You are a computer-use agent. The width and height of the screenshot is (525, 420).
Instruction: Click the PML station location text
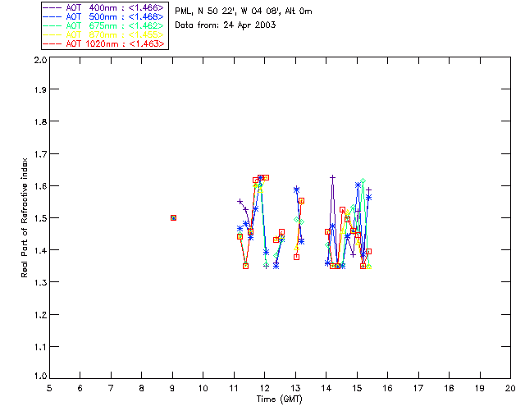[x=244, y=11]
